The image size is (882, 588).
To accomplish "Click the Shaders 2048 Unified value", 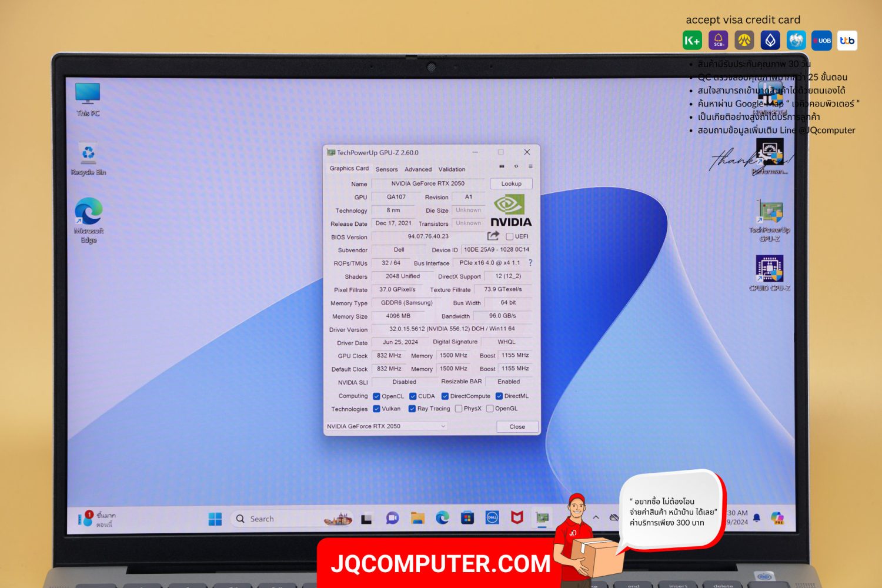I will click(403, 276).
